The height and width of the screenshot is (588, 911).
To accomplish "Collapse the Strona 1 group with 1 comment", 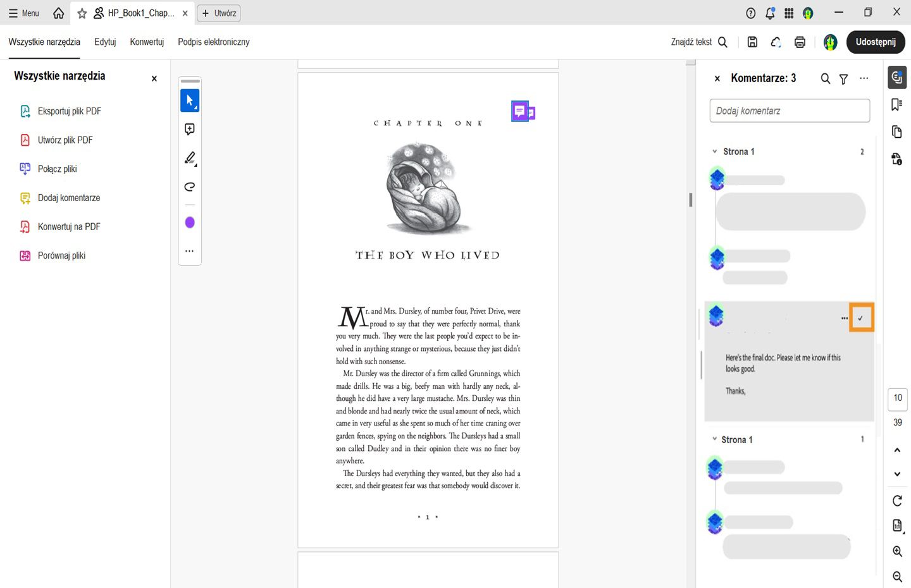I will pyautogui.click(x=715, y=439).
